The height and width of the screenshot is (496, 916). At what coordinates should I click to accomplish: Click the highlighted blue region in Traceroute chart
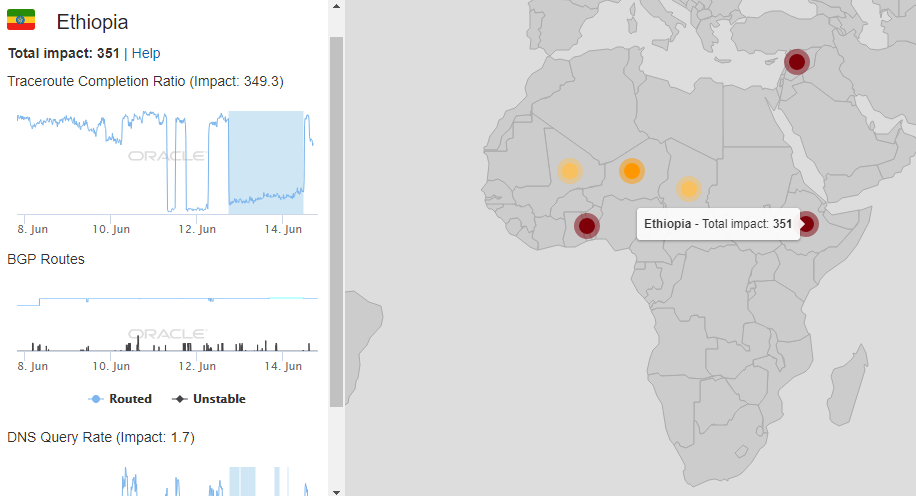(266, 160)
